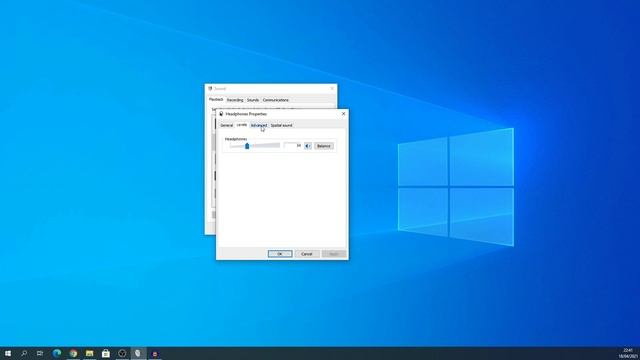Open Recording tab in Sound window
Screen dimensions: 640x360
tap(235, 100)
